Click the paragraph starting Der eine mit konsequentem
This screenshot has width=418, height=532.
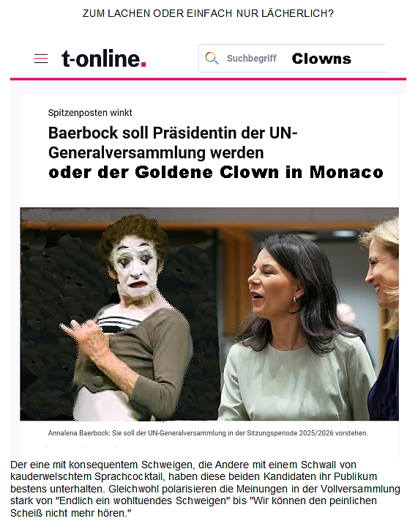point(205,489)
